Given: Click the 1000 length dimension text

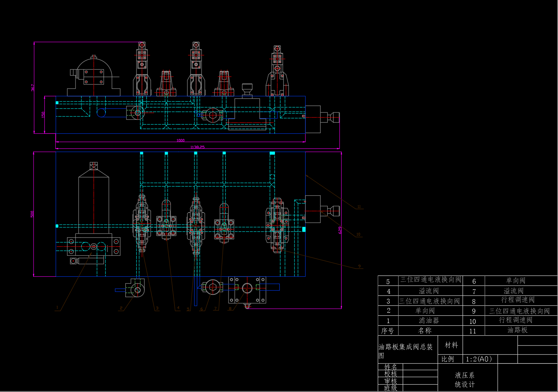Looking at the screenshot, I should coord(180,140).
